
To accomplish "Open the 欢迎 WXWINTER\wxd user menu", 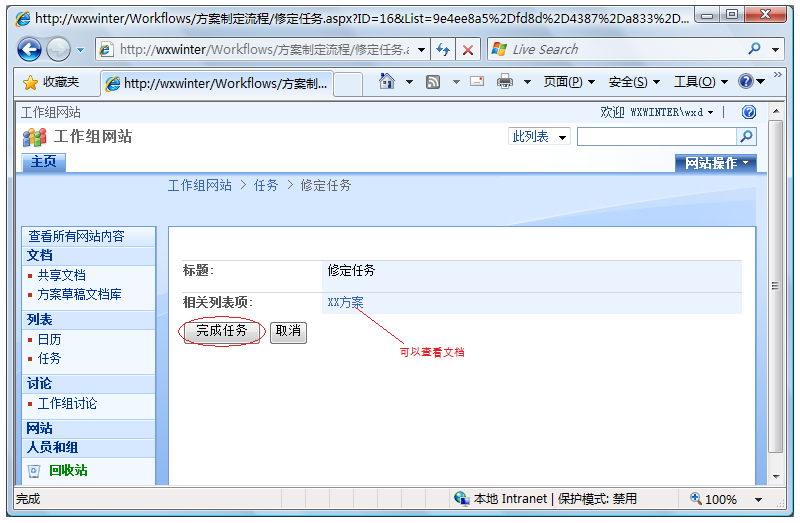I will click(657, 112).
